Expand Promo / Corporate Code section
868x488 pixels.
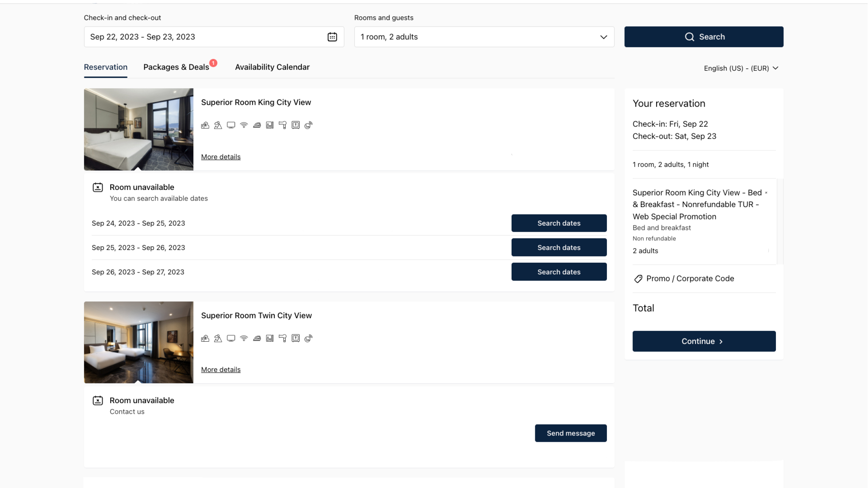coord(690,279)
